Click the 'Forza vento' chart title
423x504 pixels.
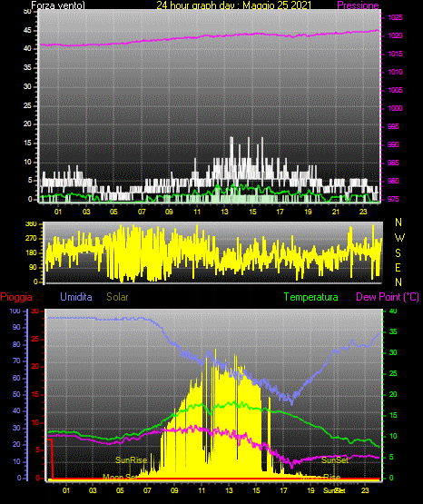coord(58,5)
